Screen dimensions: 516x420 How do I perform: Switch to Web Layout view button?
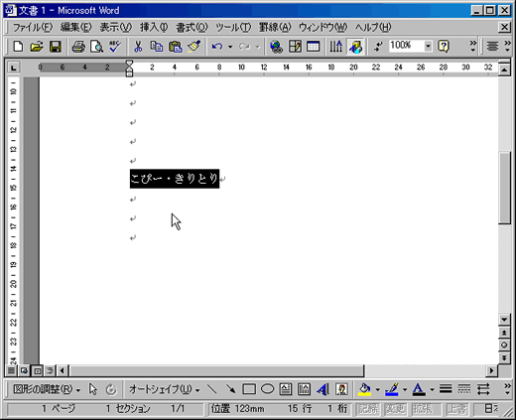[x=24, y=370]
